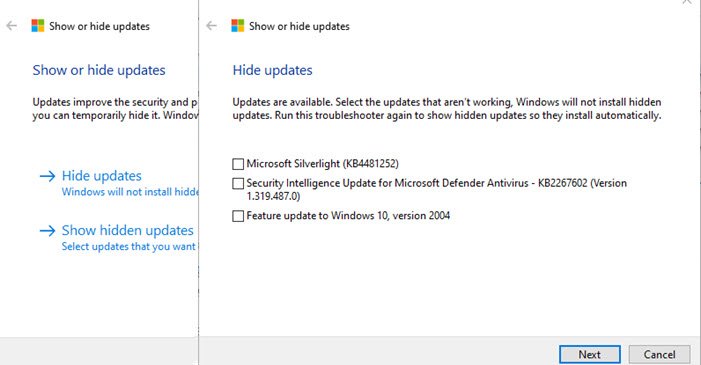Click the Microsoft Silverlight (KB4481252) label
The image size is (701, 365).
[322, 164]
